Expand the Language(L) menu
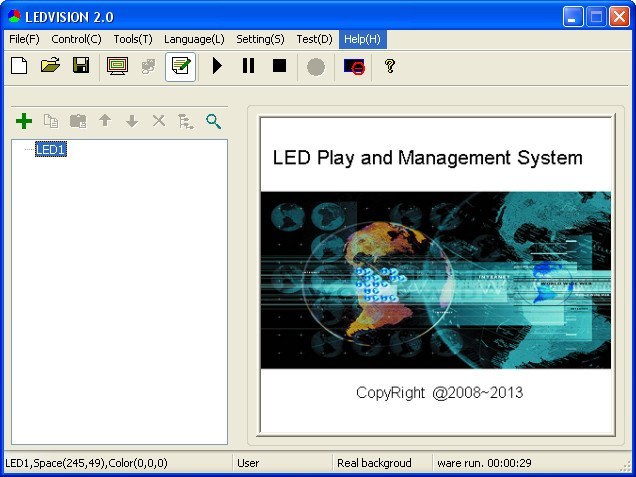This screenshot has width=636, height=477. pos(194,39)
